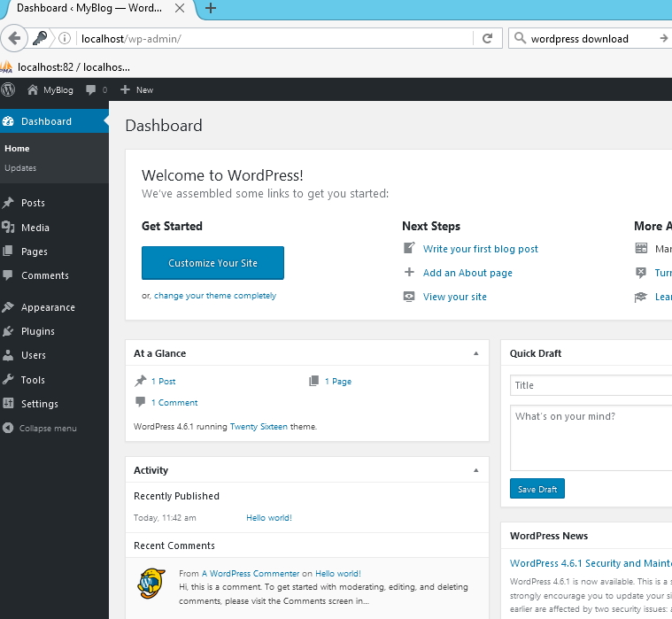
Task: Close the Dashboard browser tab
Action: point(180,8)
